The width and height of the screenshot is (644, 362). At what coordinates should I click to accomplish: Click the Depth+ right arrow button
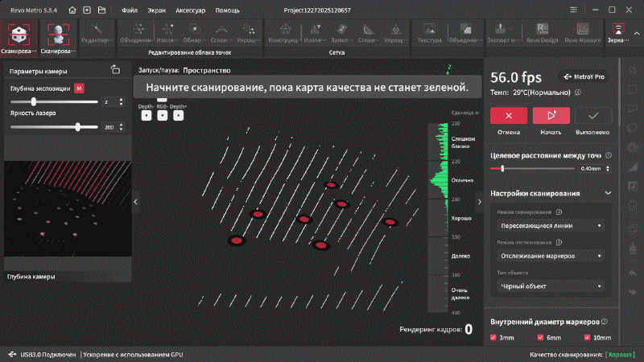178,115
